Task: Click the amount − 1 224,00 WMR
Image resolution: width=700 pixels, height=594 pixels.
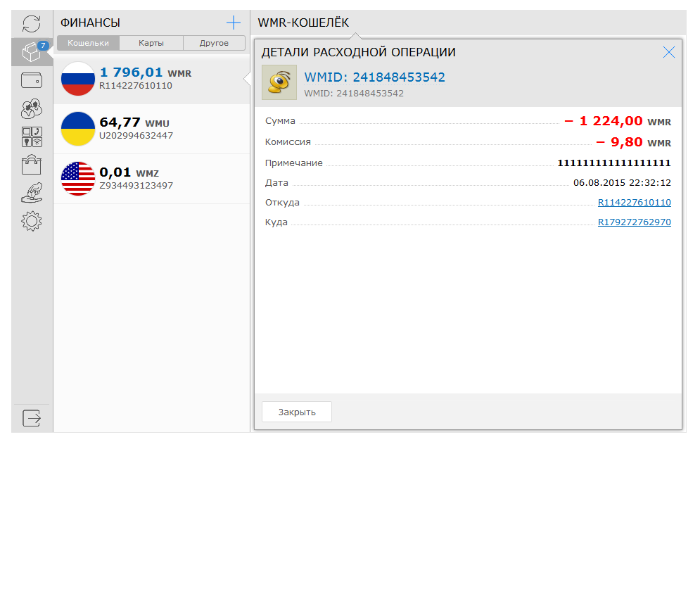Action: [618, 121]
